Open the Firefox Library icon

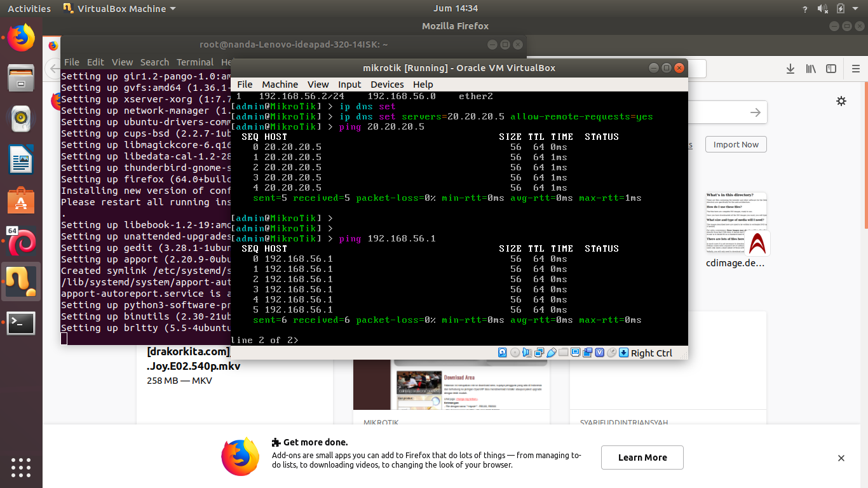[811, 69]
